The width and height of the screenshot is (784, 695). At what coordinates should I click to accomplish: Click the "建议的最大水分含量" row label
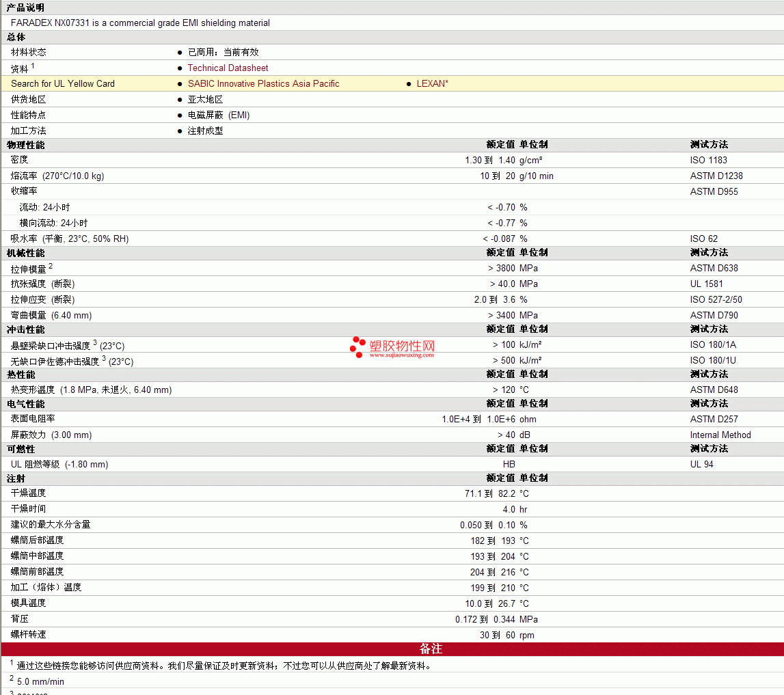pos(51,524)
